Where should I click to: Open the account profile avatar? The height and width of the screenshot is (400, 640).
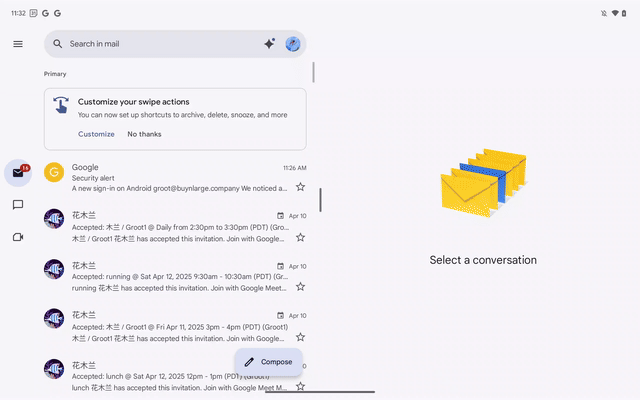(x=293, y=44)
